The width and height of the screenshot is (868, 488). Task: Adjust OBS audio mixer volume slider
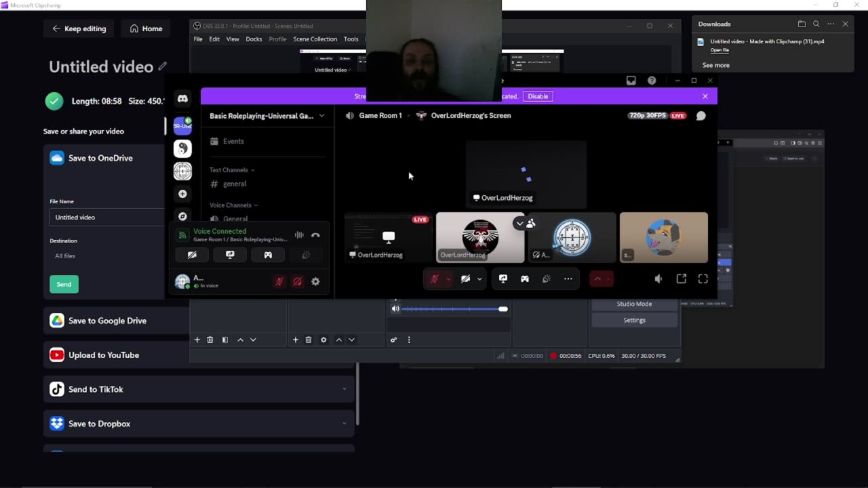click(454, 309)
